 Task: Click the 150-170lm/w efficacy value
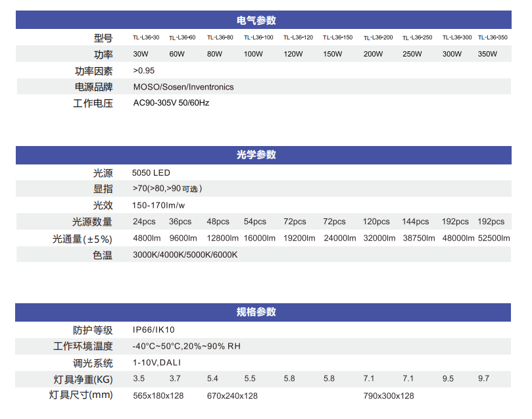159,205
